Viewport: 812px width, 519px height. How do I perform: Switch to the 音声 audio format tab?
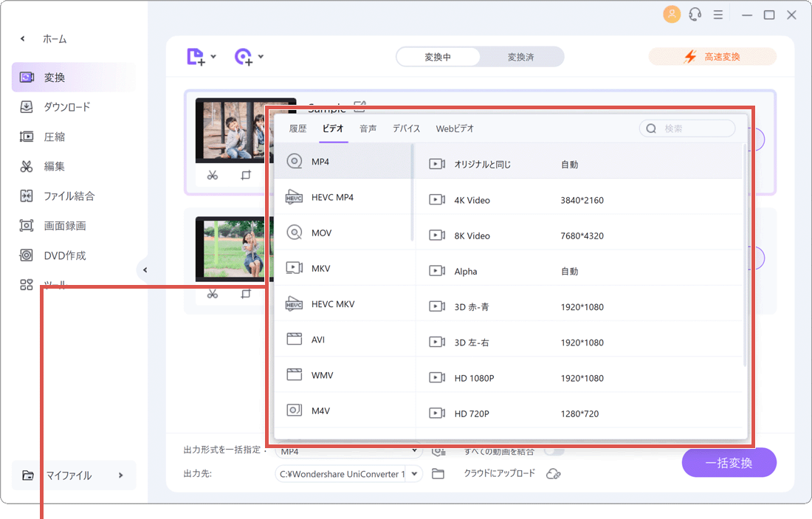tap(368, 128)
